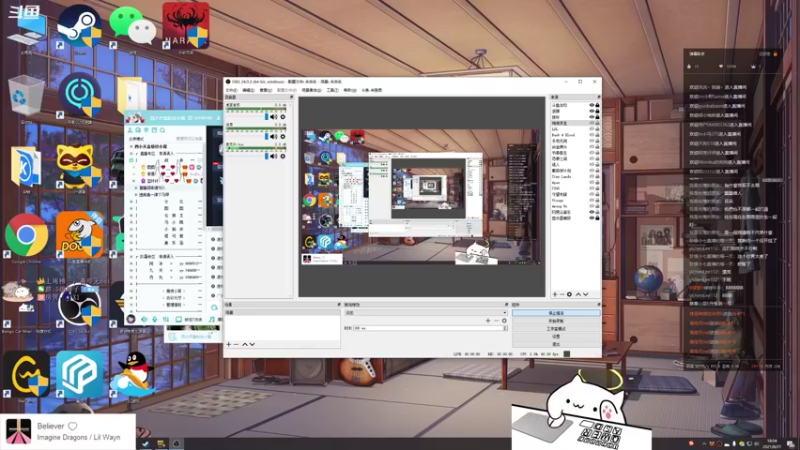Image resolution: width=800 pixels, height=450 pixels.
Task: Undock the audio mixer panel
Action: [291, 97]
